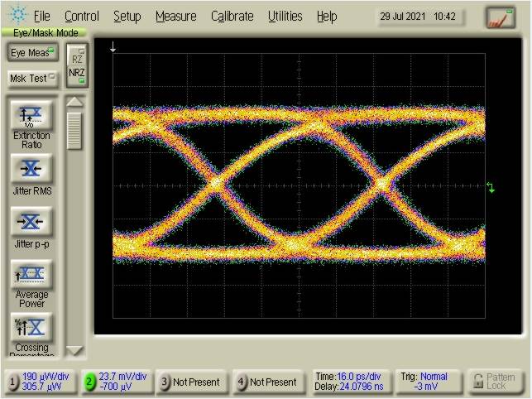
Task: Toggle the Msk Test mode button
Action: (31, 78)
